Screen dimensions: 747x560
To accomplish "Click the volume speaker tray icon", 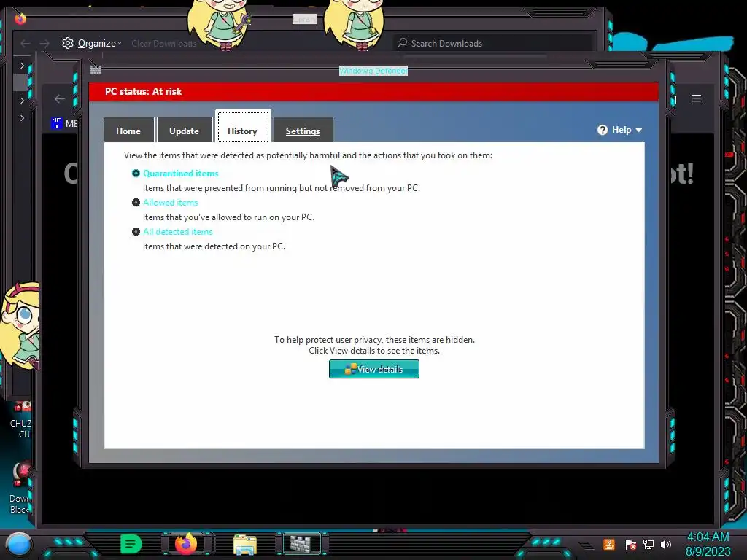I will [x=666, y=544].
